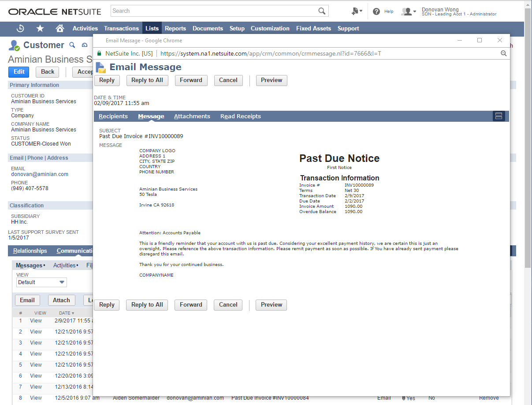Image resolution: width=532 pixels, height=405 pixels.
Task: Select the Activities subtab under Communication
Action: pyautogui.click(x=66, y=266)
